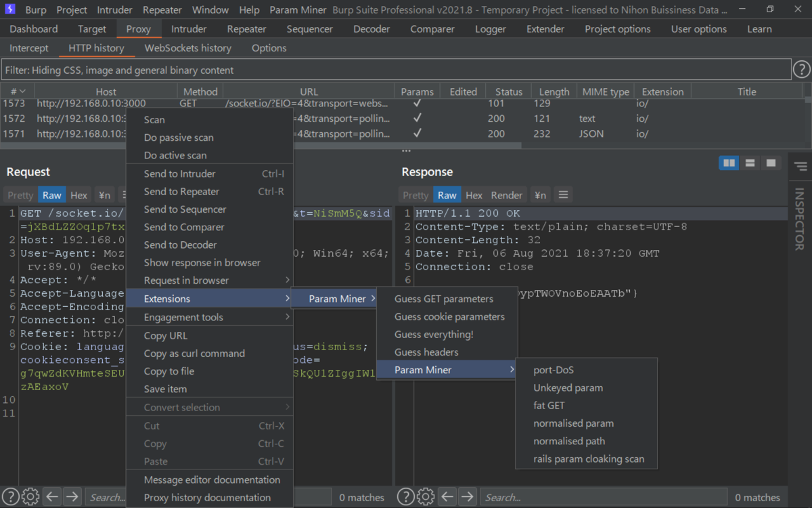812x508 pixels.
Task: Open the Target tab
Action: click(92, 29)
